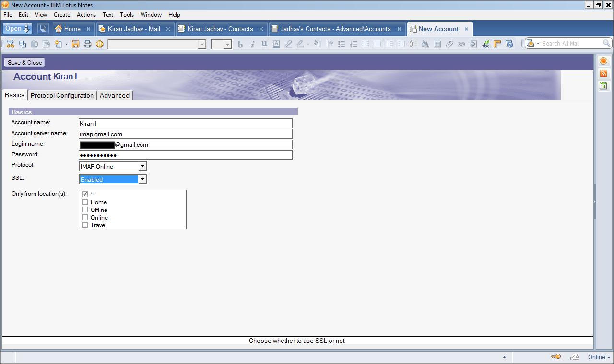
Task: Click the Save & Close button
Action: click(25, 62)
